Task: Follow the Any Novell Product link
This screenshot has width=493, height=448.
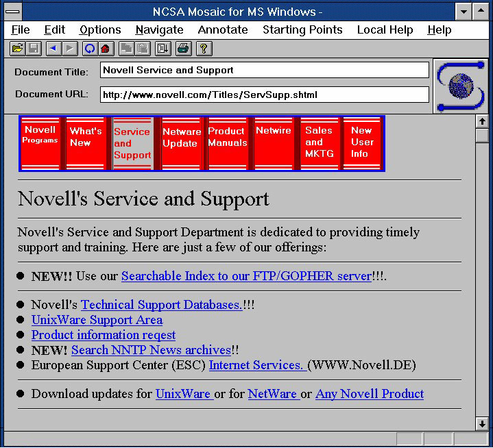Action: point(370,394)
